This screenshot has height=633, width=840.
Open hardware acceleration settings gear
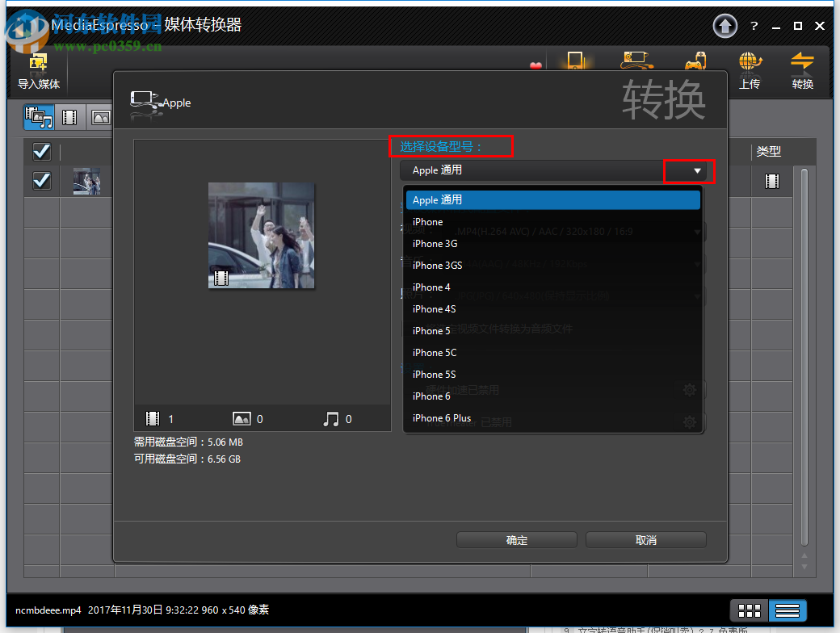(x=690, y=390)
